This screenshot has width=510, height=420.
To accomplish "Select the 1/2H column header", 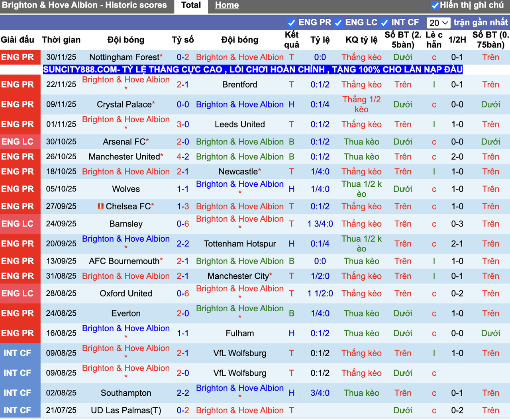I will tap(457, 40).
